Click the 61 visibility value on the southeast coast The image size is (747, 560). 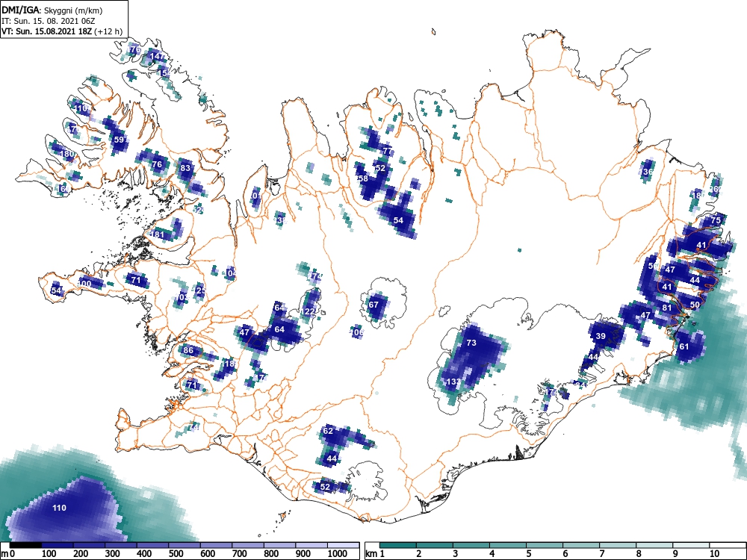point(684,346)
